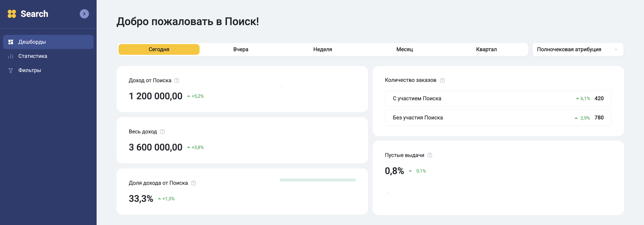
Task: Click the question mark next to Весь доход
Action: click(162, 131)
